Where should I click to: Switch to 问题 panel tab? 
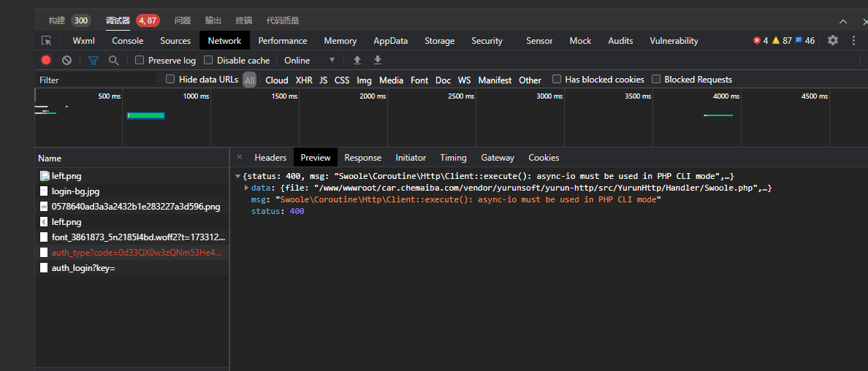coord(183,21)
